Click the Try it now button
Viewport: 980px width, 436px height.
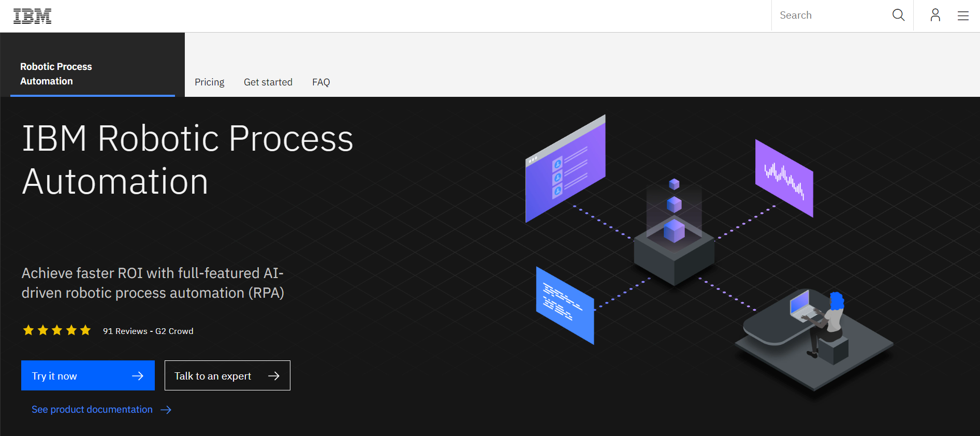coord(88,375)
